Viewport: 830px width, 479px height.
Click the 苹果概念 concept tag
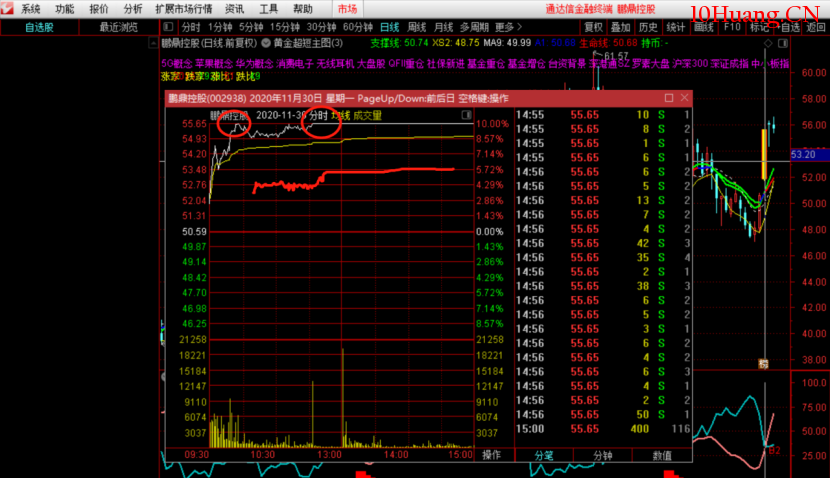point(214,64)
